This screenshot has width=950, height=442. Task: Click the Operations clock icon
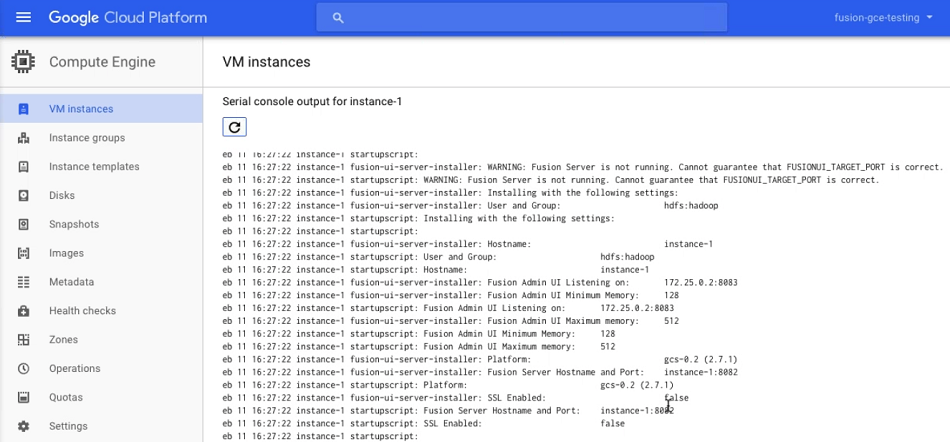click(x=24, y=368)
